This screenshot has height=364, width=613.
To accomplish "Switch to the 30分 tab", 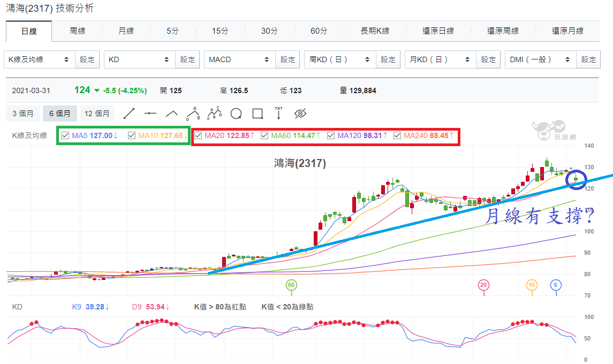I will tap(269, 31).
